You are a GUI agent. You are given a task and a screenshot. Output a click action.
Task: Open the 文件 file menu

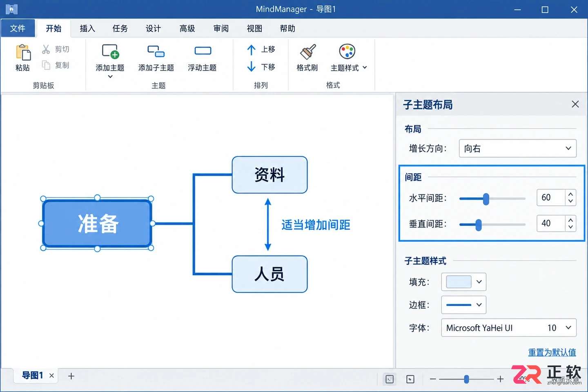(18, 28)
